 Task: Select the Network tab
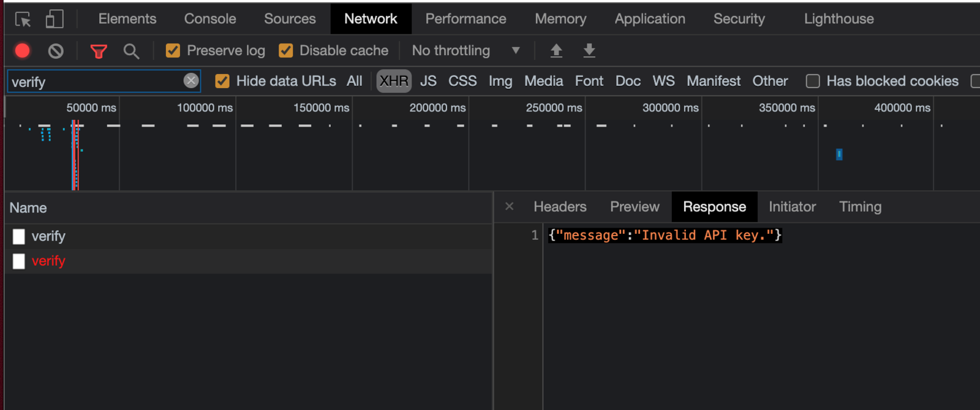click(x=371, y=19)
